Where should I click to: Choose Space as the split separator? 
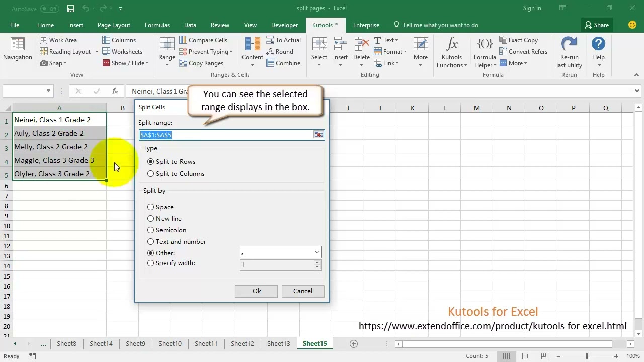click(160, 207)
